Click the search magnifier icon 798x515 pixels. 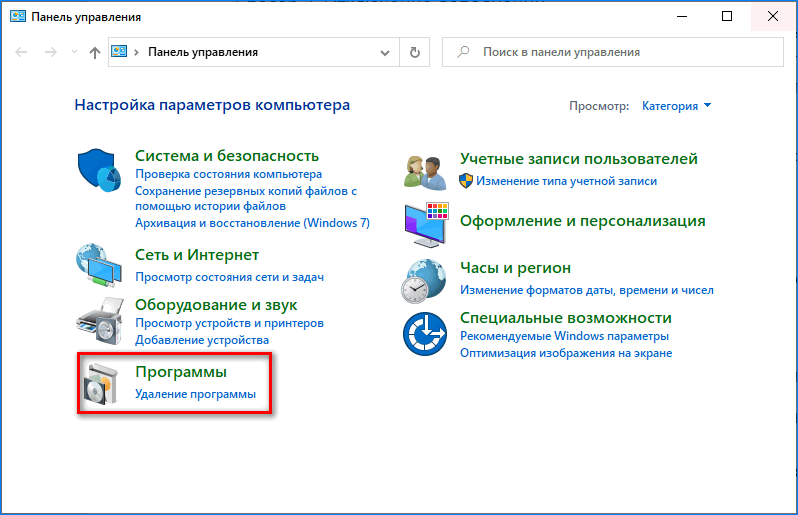point(463,52)
